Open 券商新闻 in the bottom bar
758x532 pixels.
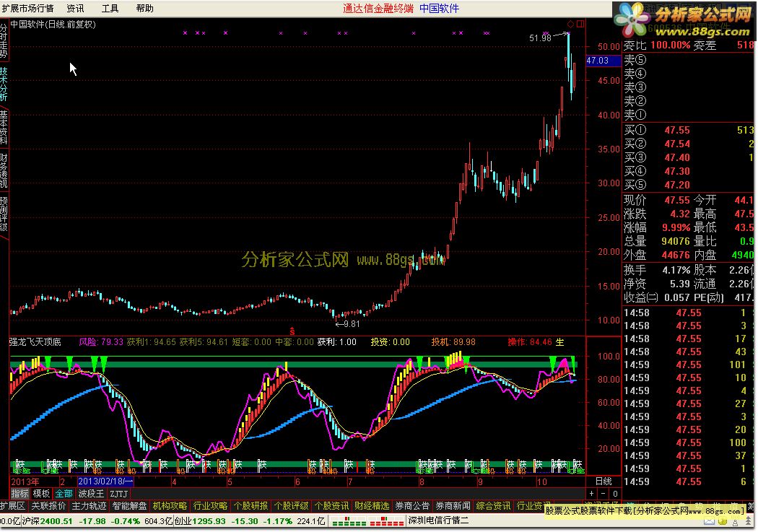point(453,506)
